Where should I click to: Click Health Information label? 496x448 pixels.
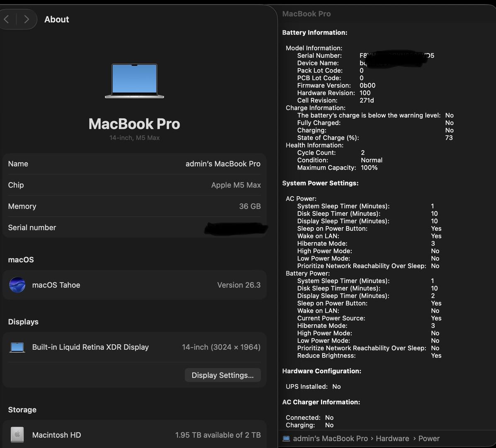point(314,145)
